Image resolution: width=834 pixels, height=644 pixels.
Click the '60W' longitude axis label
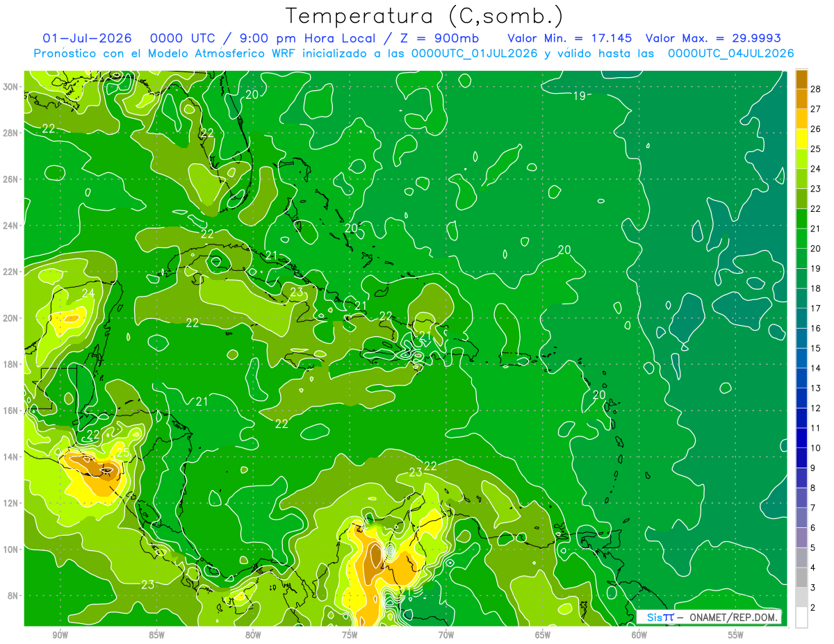pyautogui.click(x=639, y=635)
